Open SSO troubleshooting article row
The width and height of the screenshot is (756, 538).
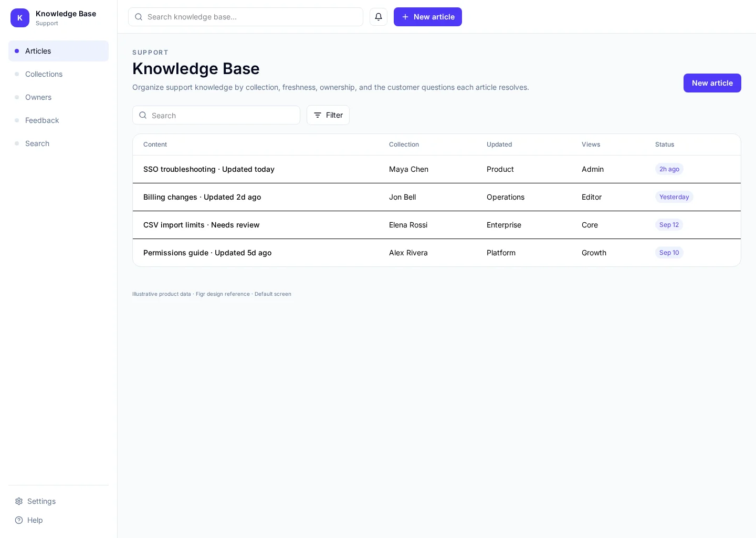pos(437,169)
